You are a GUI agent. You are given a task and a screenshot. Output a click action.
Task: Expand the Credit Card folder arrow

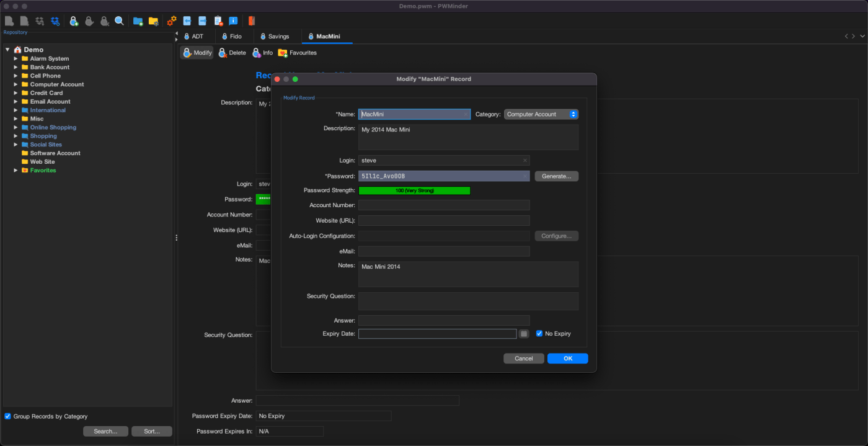16,93
